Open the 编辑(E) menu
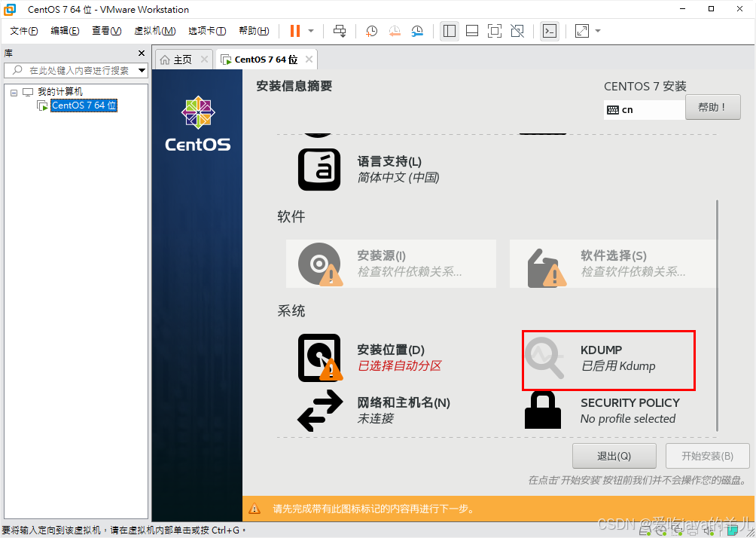Viewport: 756px width, 538px height. click(x=65, y=31)
